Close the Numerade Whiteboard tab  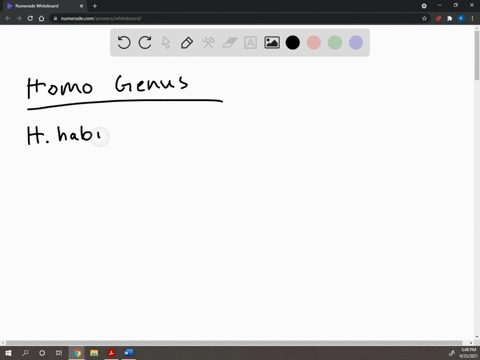point(81,6)
